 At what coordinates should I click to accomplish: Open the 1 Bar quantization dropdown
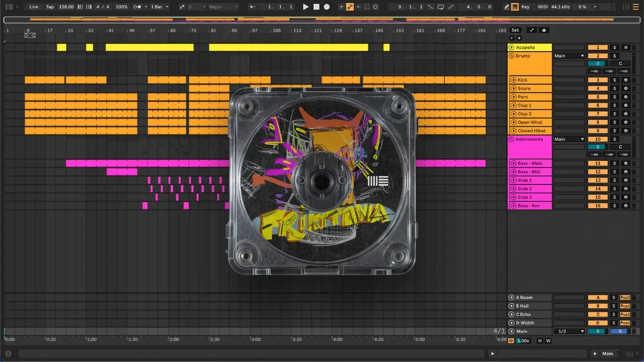click(x=160, y=7)
